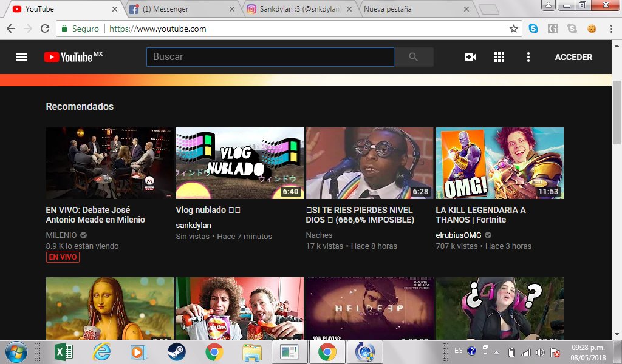
Task: Open Steam from the taskbar
Action: [177, 352]
